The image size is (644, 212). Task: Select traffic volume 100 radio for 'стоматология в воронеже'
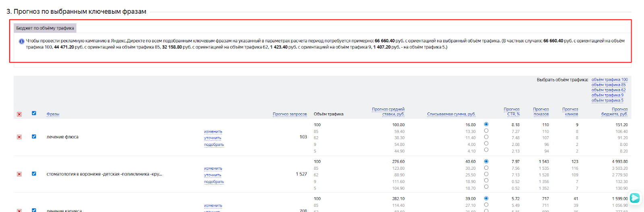coord(486,161)
